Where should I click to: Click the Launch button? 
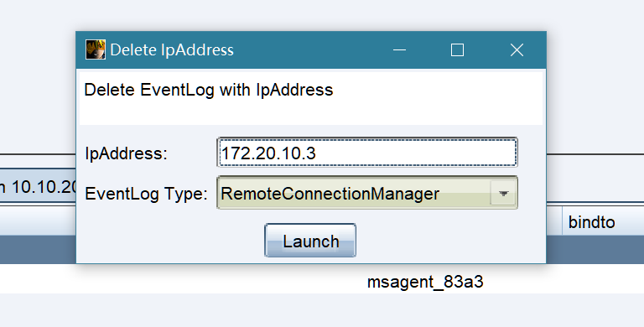310,241
